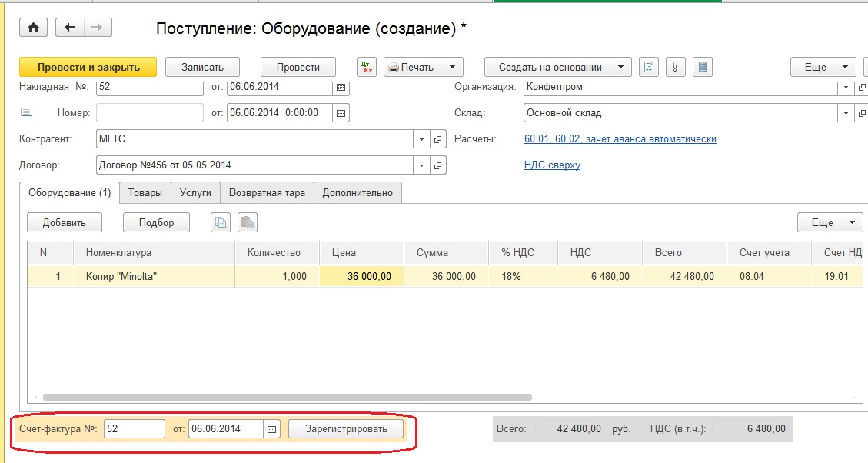868x463 pixels.
Task: Open calendar picker for Счет-фактура date
Action: (x=271, y=429)
